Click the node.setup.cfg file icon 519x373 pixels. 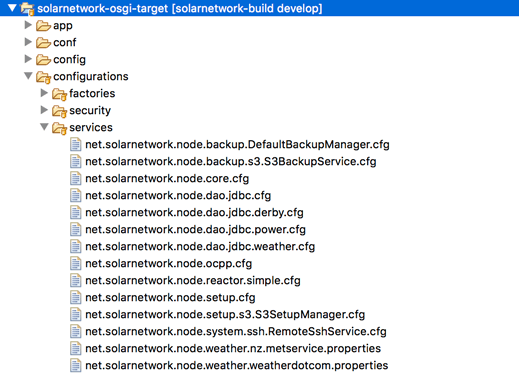point(76,298)
